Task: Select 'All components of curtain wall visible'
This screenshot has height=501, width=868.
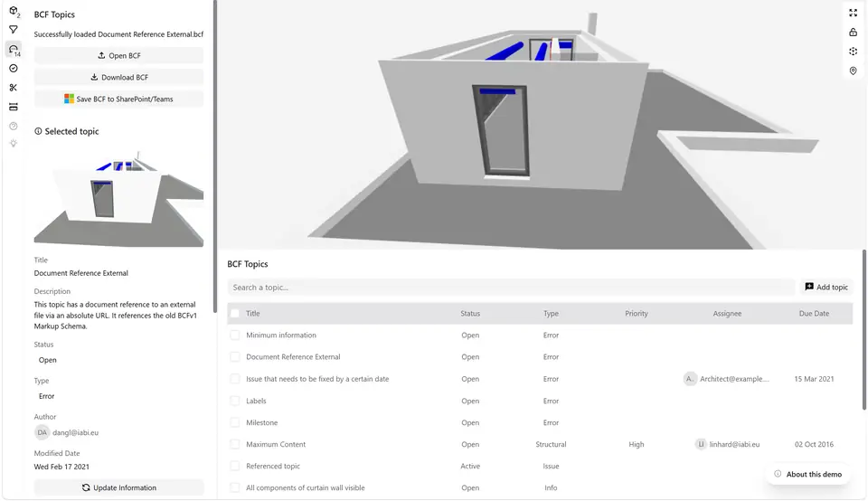Action: (305, 487)
